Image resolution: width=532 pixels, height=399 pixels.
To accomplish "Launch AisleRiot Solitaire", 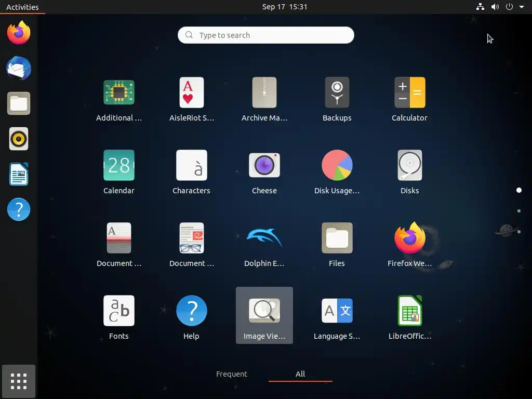I will (191, 100).
